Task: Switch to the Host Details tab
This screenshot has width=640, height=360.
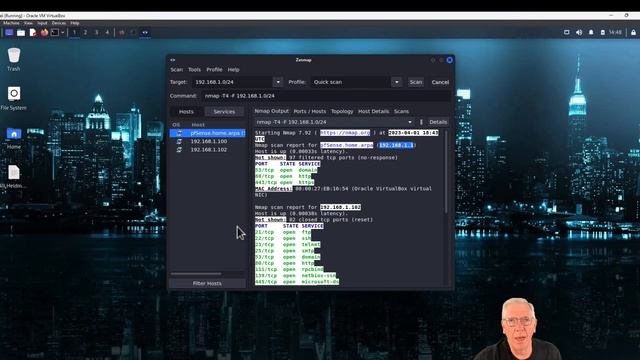Action: pyautogui.click(x=373, y=111)
